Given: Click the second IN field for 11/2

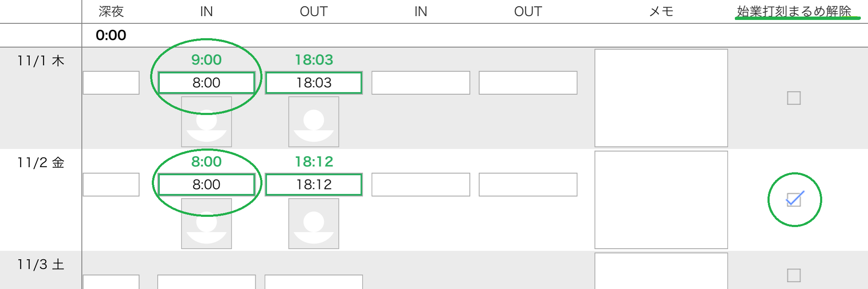Looking at the screenshot, I should point(421,185).
